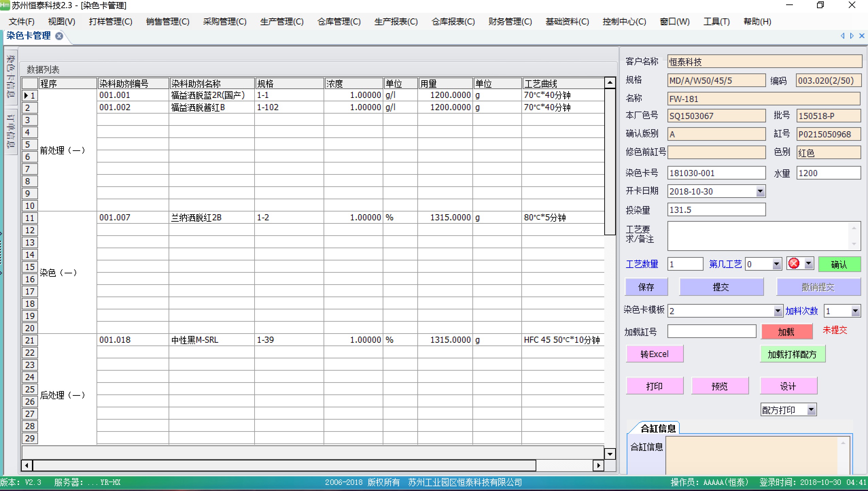The width and height of the screenshot is (868, 491).
Task: Open the 配方打印 dropdown
Action: coord(811,410)
